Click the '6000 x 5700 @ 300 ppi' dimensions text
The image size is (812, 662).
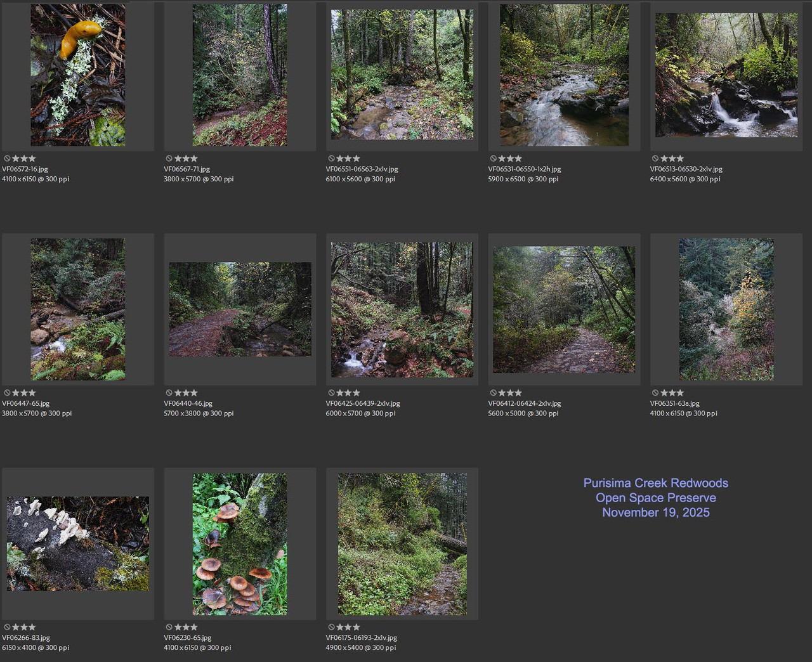[x=361, y=413]
